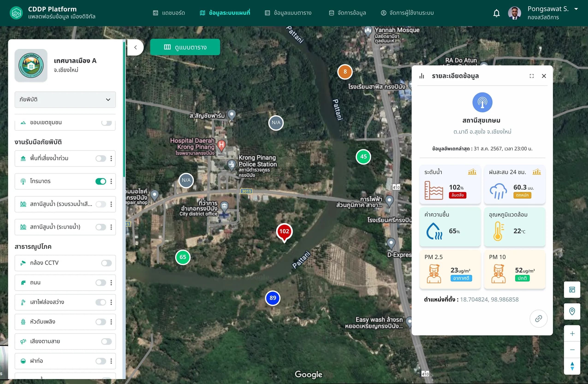Viewport: 588px width, 384px height.
Task: Select the red 102 station marker
Action: coord(284,232)
